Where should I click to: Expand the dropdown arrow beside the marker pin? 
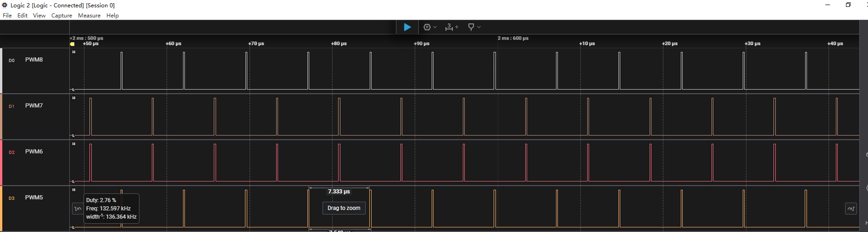(x=479, y=27)
